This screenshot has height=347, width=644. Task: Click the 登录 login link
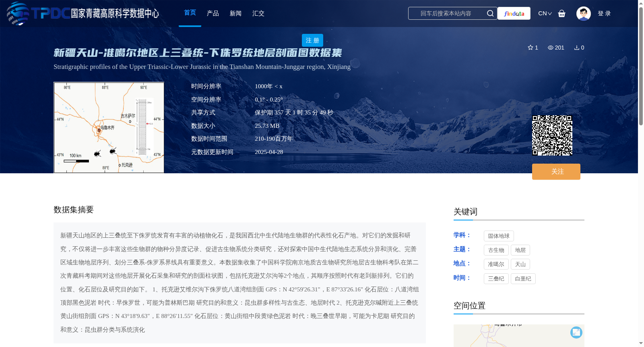click(604, 13)
